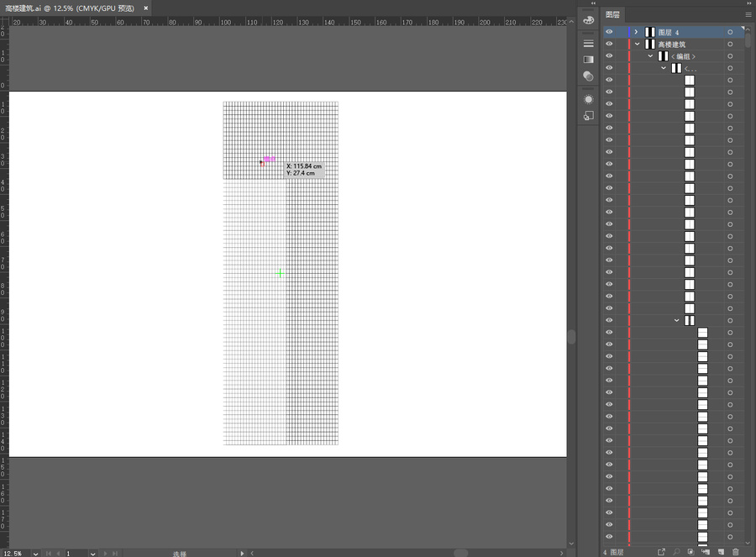Toggle eye icon for truncated <... group row
756x557 pixels.
tap(610, 68)
